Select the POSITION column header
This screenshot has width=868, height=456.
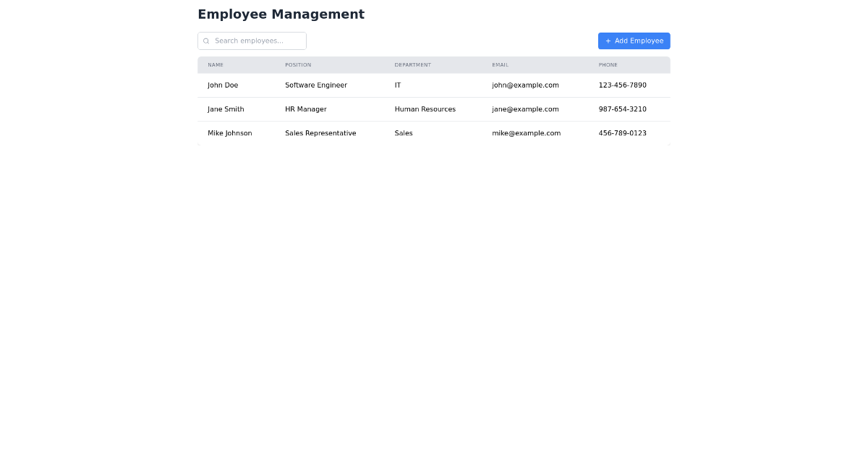[x=298, y=64]
